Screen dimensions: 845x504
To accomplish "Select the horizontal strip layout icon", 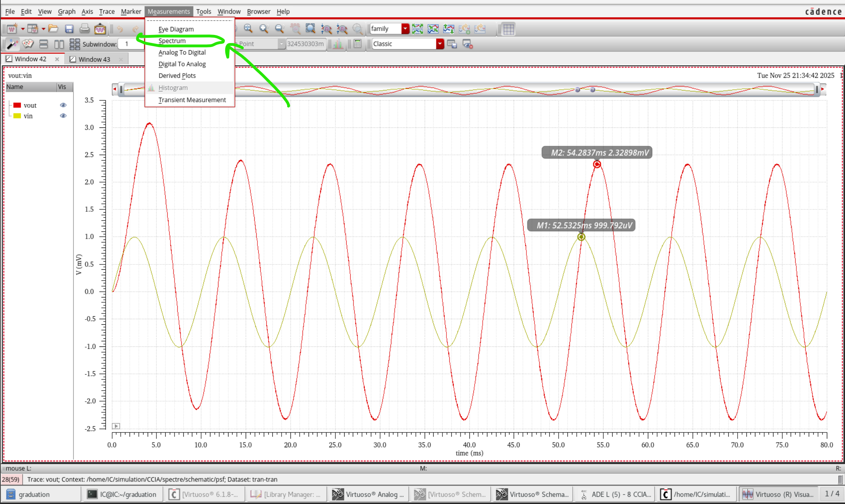I will click(43, 44).
